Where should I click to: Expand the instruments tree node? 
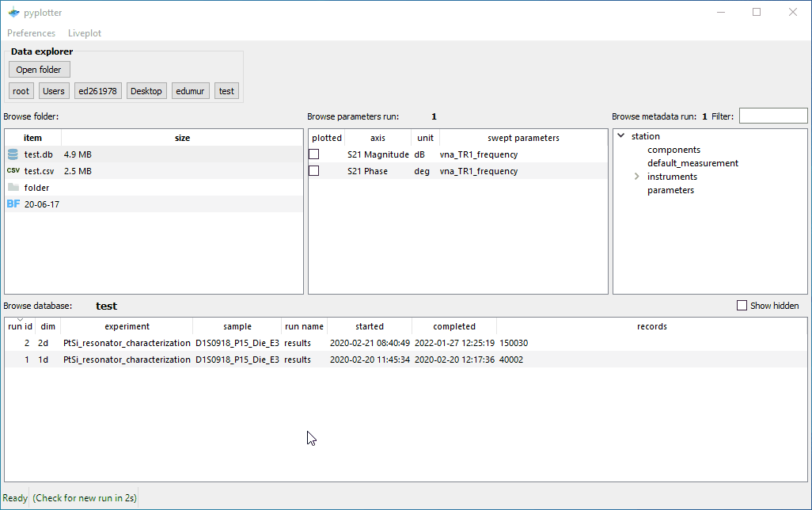(637, 177)
